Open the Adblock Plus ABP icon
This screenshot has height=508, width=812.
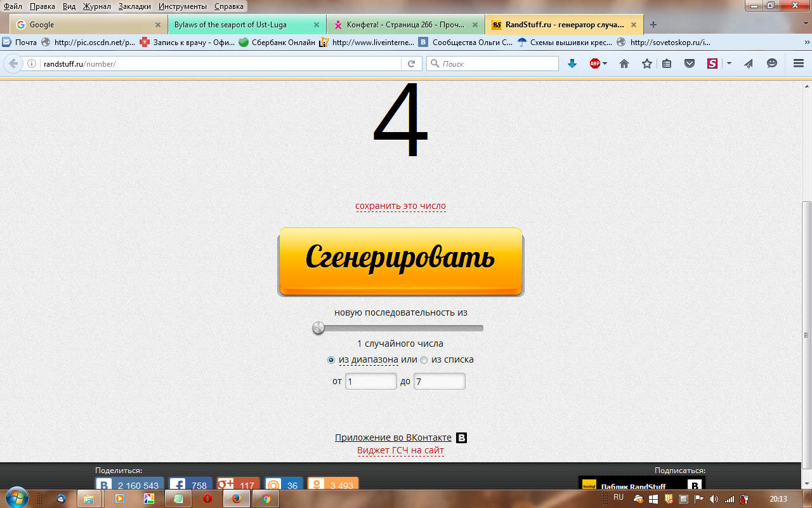594,63
